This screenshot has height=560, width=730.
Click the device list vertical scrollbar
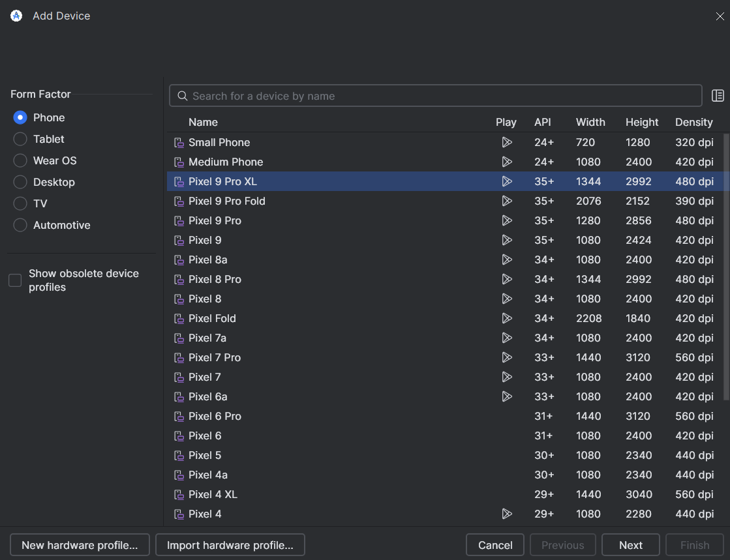coord(726,266)
